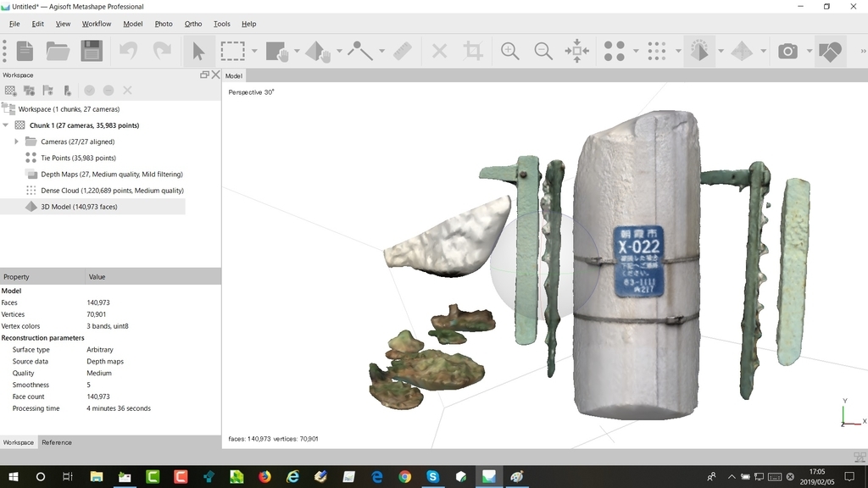Viewport: 868px width, 488px height.
Task: Toggle the shaded model view button
Action: pyautogui.click(x=699, y=51)
